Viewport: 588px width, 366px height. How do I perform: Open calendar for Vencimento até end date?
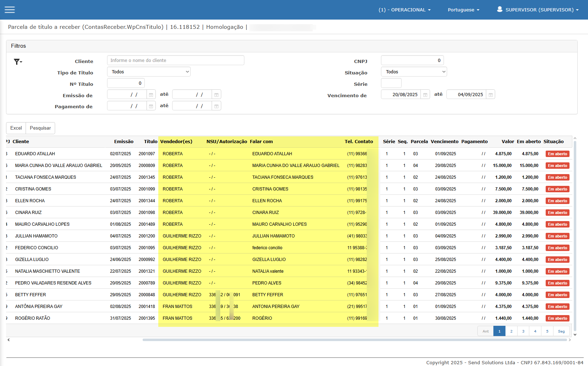pyautogui.click(x=491, y=95)
